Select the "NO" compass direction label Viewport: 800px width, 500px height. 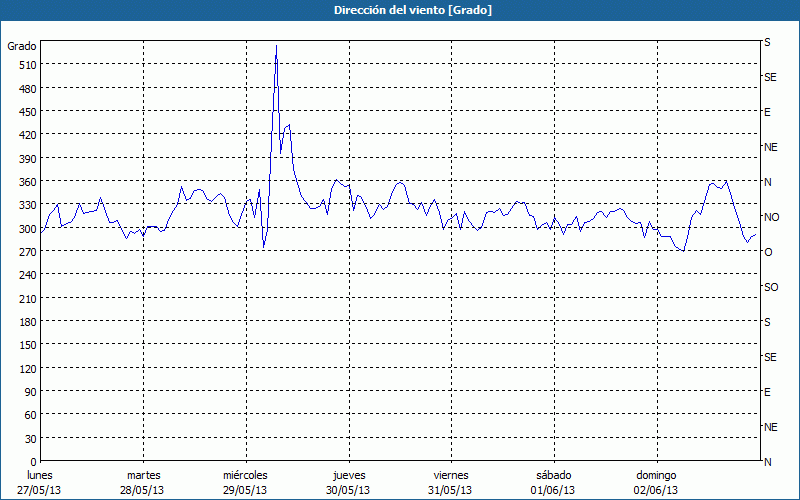coord(771,217)
